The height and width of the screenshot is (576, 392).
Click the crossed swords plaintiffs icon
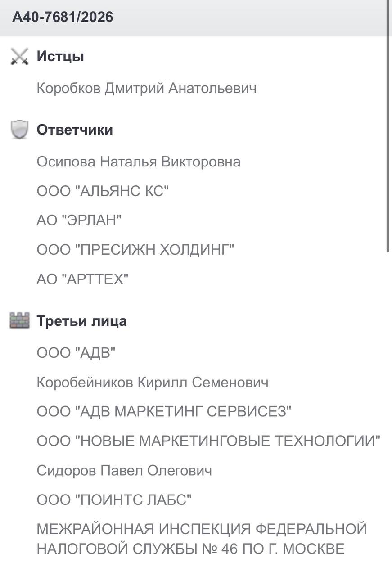tap(19, 57)
